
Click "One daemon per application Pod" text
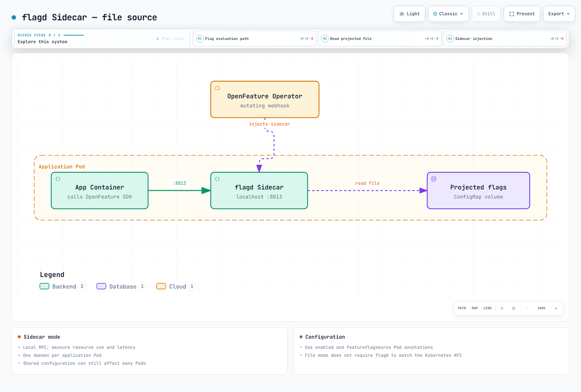coord(62,355)
